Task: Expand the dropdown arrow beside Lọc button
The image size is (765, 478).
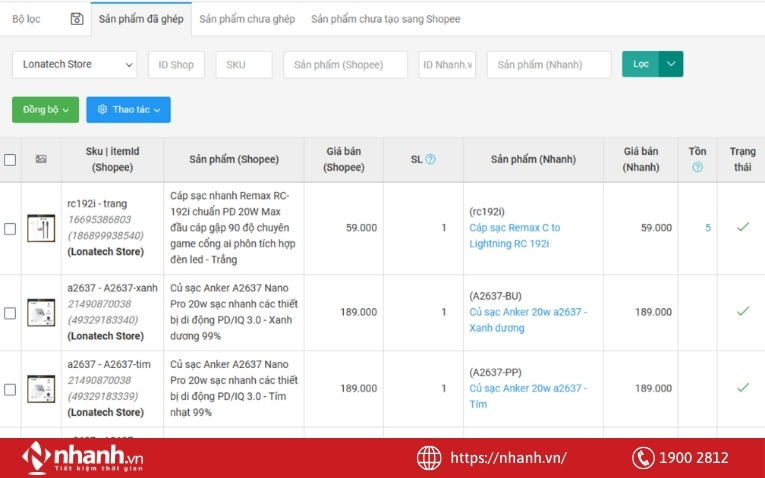Action: pos(671,64)
